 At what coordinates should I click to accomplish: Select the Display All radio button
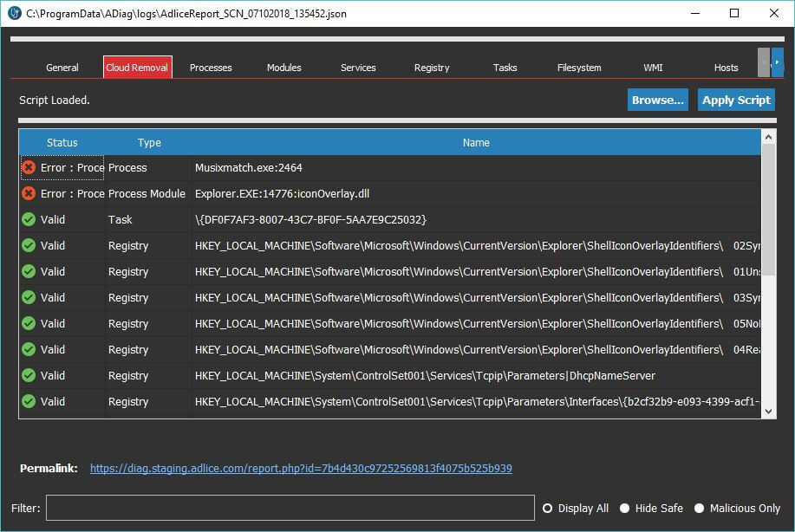coord(547,509)
